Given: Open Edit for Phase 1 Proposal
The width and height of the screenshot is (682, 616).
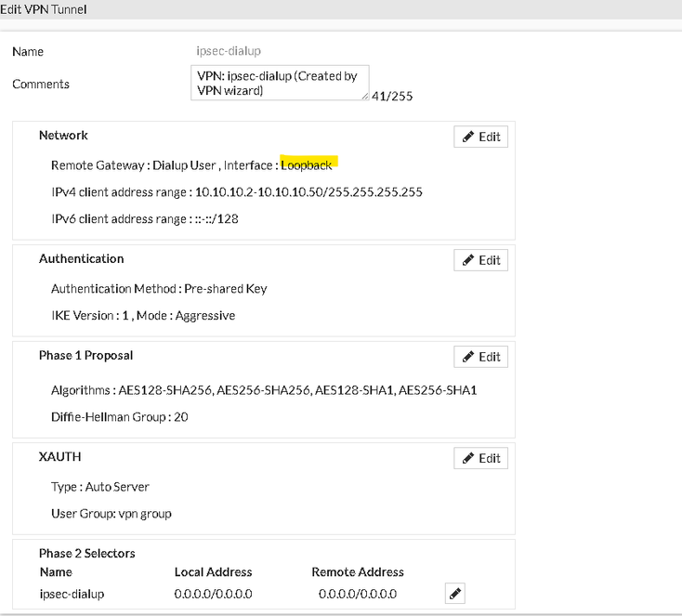Looking at the screenshot, I should click(480, 357).
